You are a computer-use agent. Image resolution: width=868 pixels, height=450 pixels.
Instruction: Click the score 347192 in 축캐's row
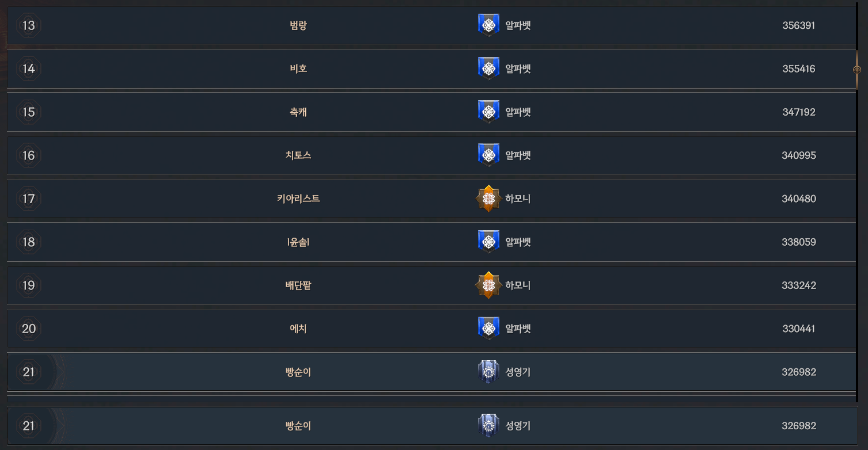799,112
